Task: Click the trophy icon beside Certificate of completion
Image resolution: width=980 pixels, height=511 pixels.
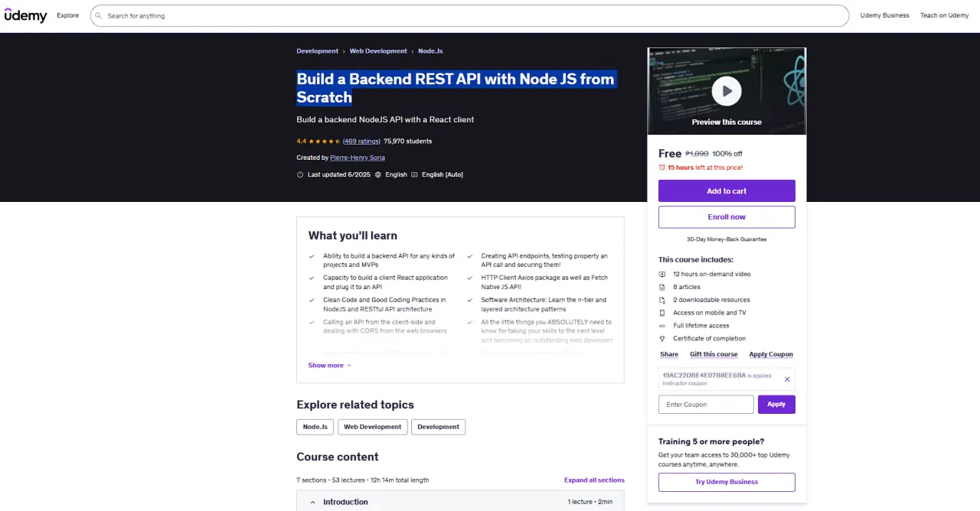Action: tap(662, 338)
